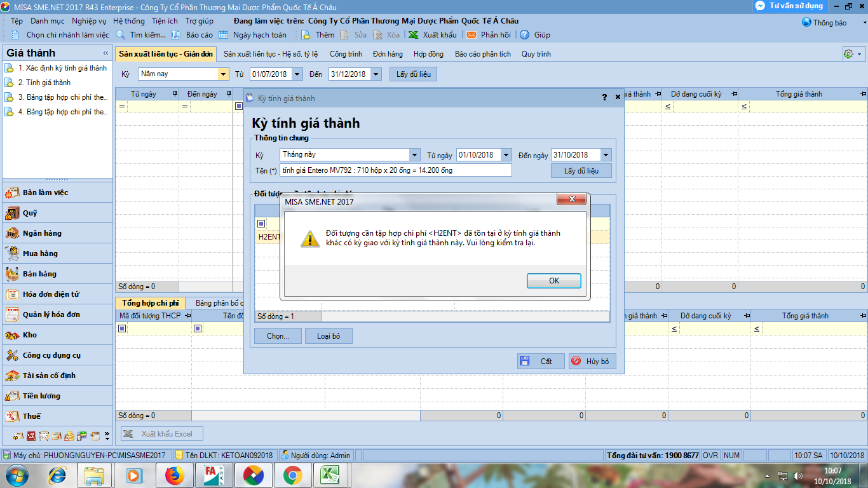Open the Kỳ dropdown showing Năm nay
Viewport: 868px width, 488px height.
[x=223, y=74]
